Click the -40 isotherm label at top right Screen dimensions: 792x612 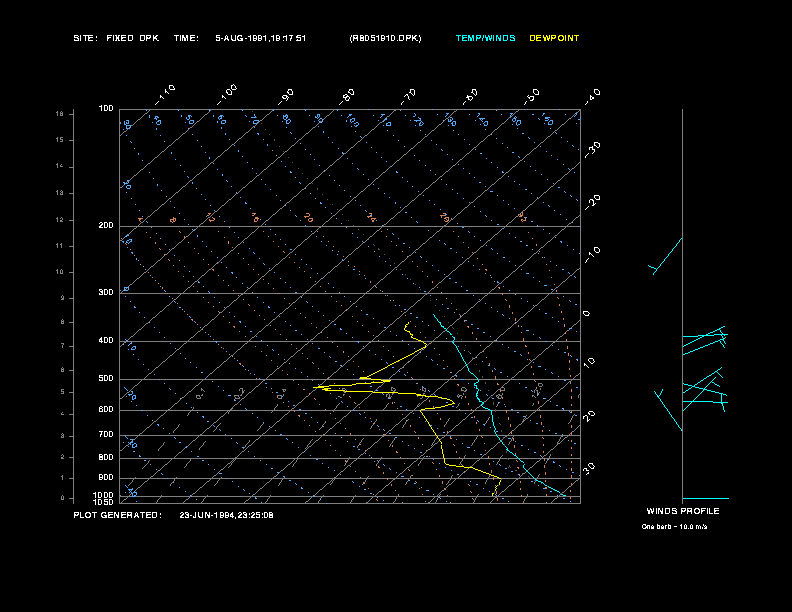pos(592,96)
